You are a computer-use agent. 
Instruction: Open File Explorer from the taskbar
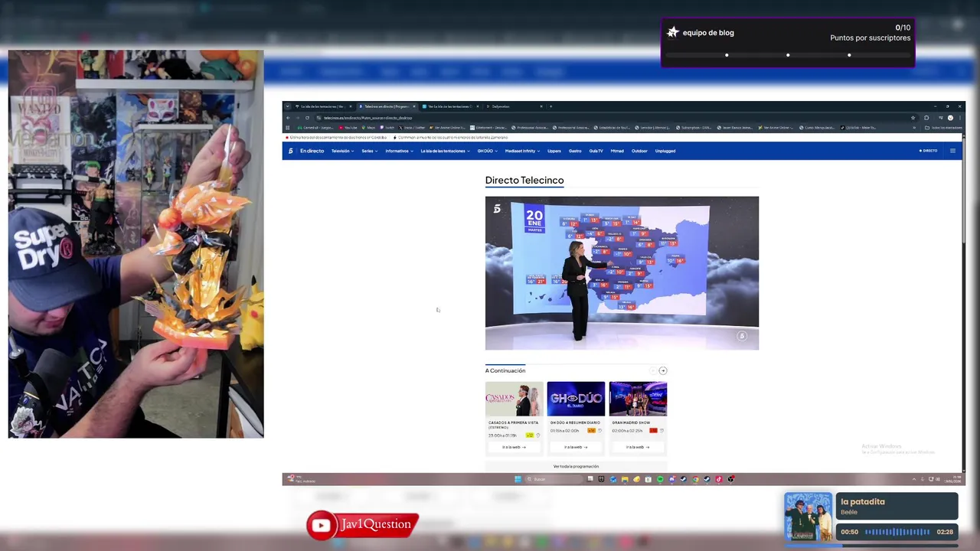click(625, 479)
